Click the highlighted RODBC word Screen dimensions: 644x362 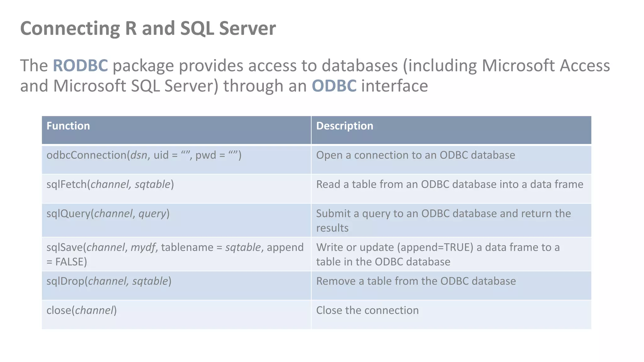click(x=80, y=66)
